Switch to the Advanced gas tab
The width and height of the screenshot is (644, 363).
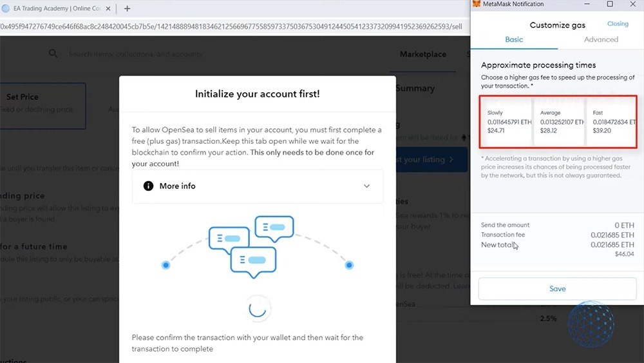click(601, 39)
